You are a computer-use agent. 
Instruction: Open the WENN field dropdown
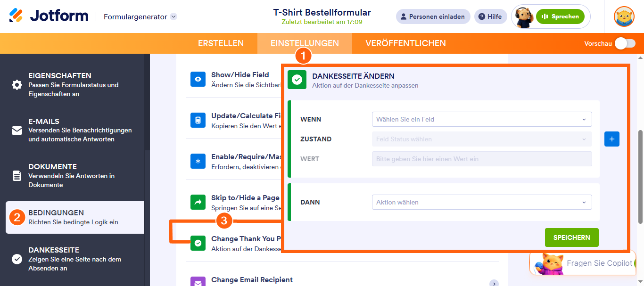[x=482, y=119]
